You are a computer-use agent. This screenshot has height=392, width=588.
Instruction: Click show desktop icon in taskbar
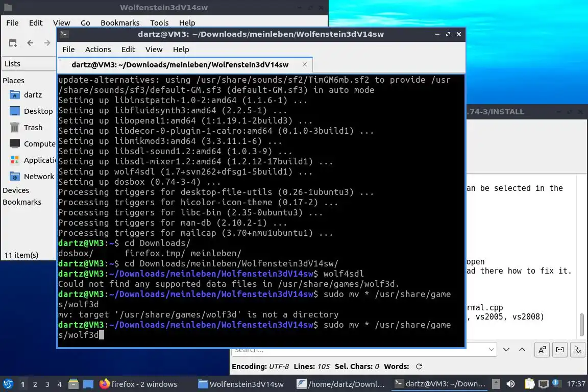[88, 384]
